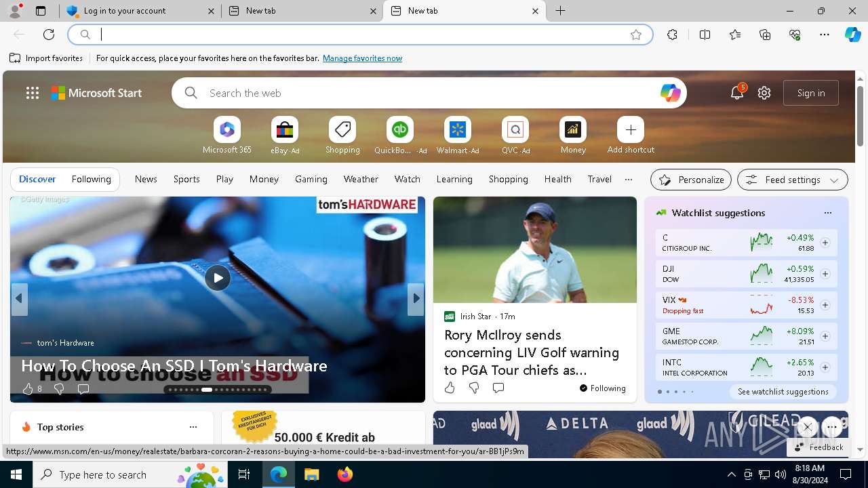
Task: Select Discover feed tab
Action: [x=37, y=179]
